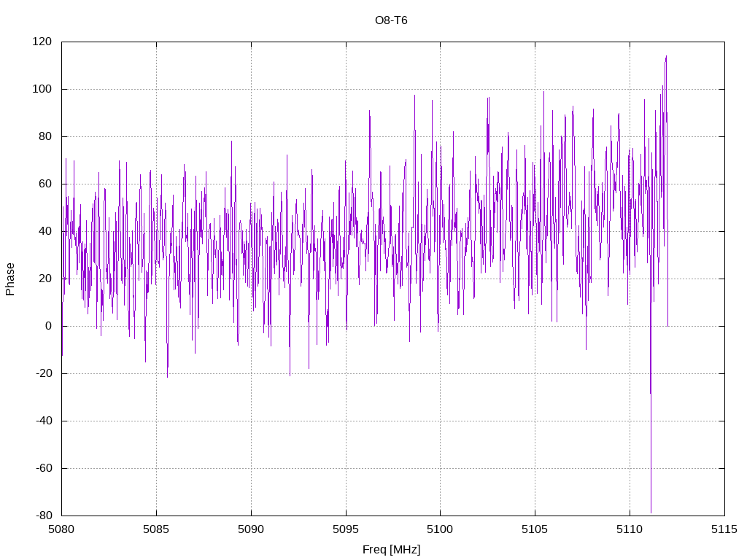Screen dimensions: 747x560
Task: Click the y-axis tick label 60
Action: 45,184
